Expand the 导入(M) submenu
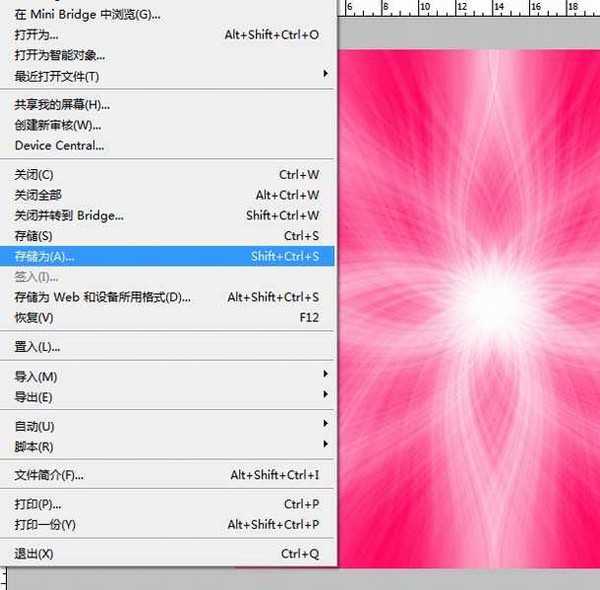Screen dimensions: 600x590 pos(36,376)
